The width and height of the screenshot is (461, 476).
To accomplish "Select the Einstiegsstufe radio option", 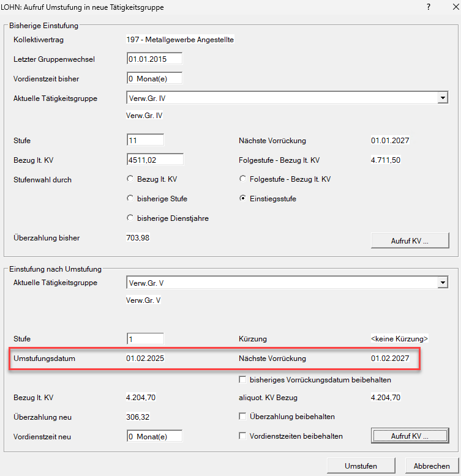I will point(243,199).
